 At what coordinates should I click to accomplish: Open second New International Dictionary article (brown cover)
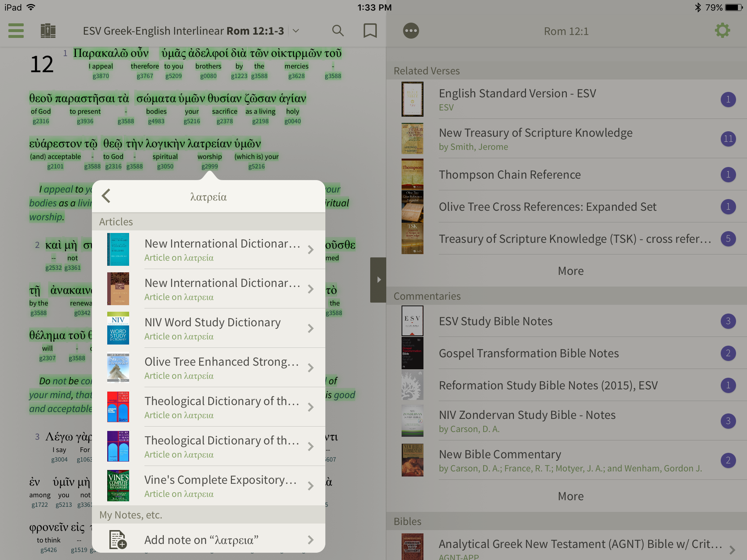[209, 289]
